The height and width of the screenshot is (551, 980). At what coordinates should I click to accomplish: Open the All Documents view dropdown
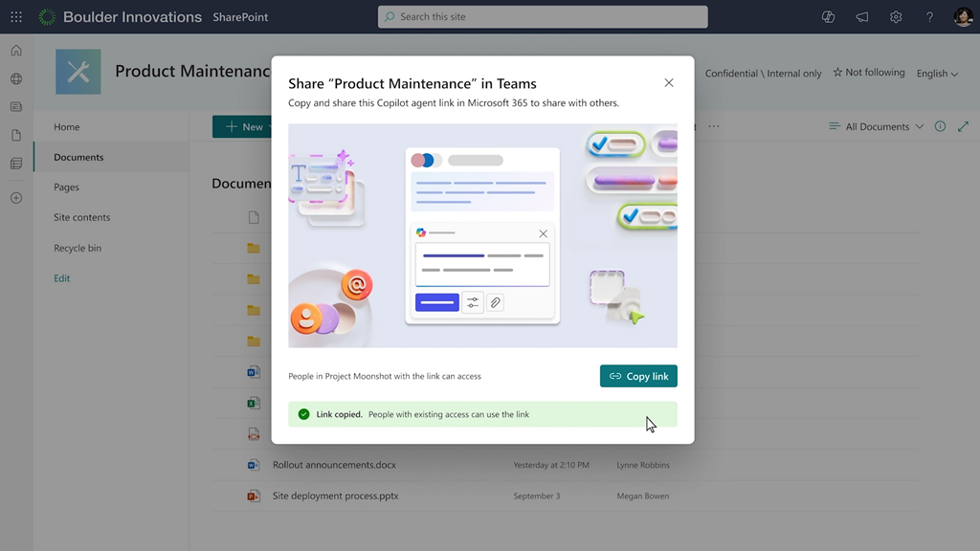click(x=876, y=126)
